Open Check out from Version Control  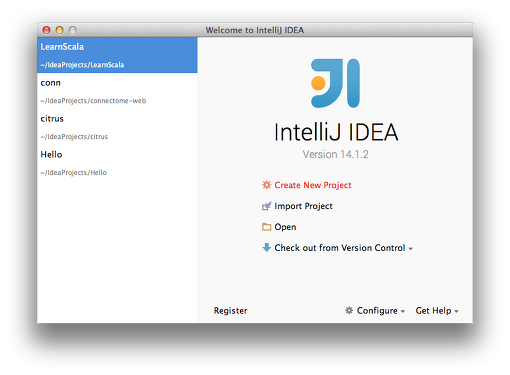[x=340, y=248]
